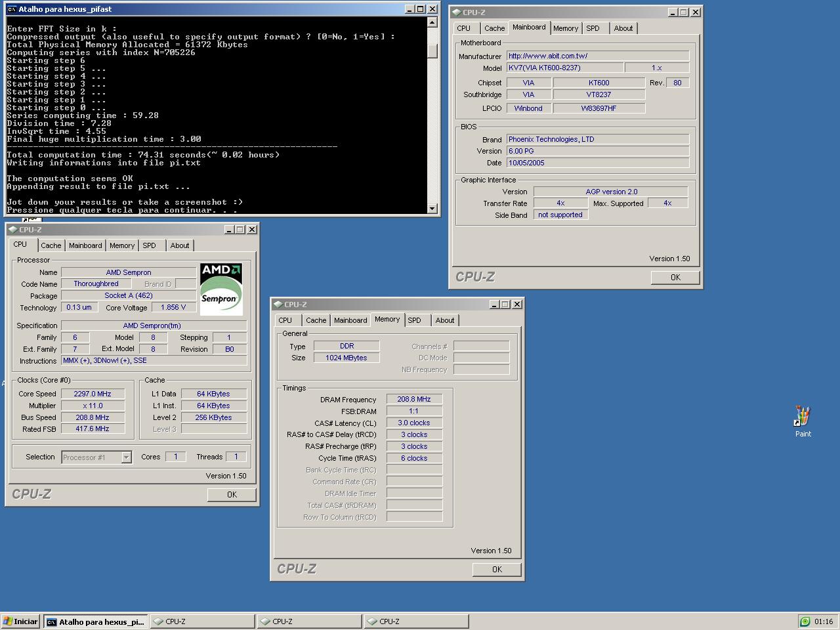The width and height of the screenshot is (840, 630).
Task: Click Cycle Time 6 clocks value
Action: point(414,459)
